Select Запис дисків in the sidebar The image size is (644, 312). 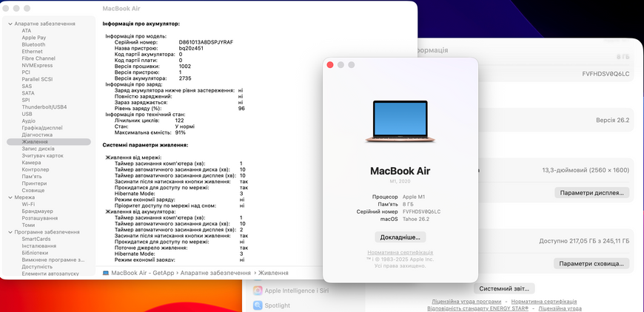38,149
